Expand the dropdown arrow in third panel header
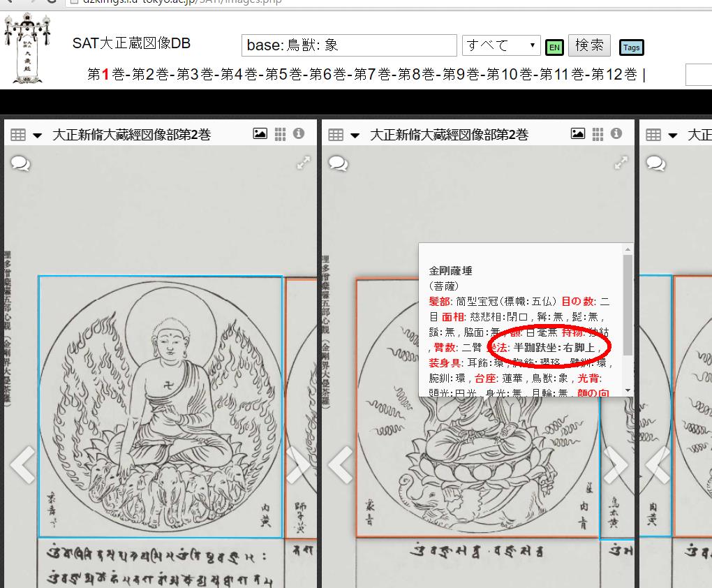This screenshot has width=712, height=588. click(x=673, y=135)
